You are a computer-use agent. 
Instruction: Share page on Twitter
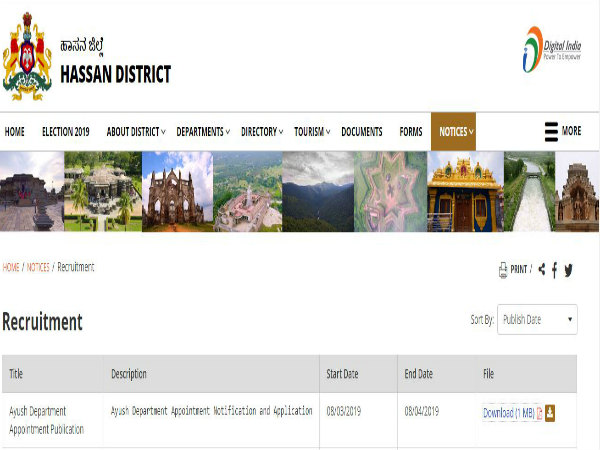(x=568, y=270)
